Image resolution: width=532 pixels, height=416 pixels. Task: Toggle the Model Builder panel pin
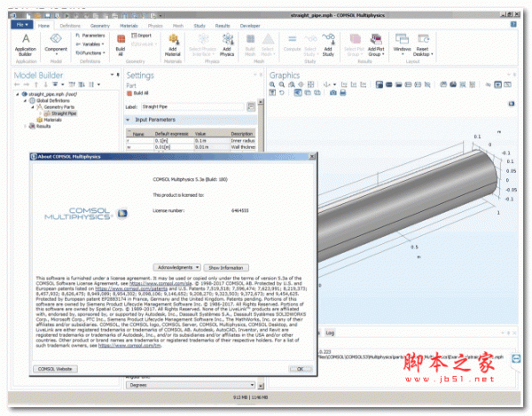point(118,75)
